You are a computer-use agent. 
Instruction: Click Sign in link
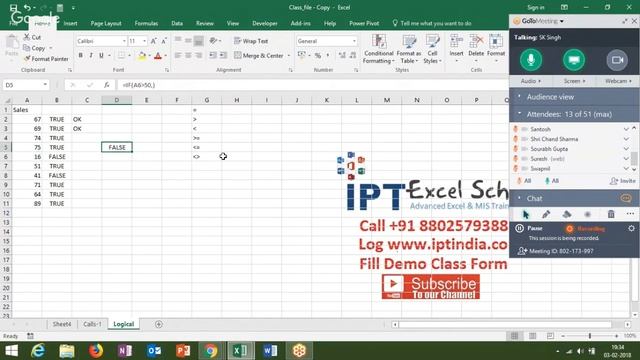pyautogui.click(x=536, y=7)
